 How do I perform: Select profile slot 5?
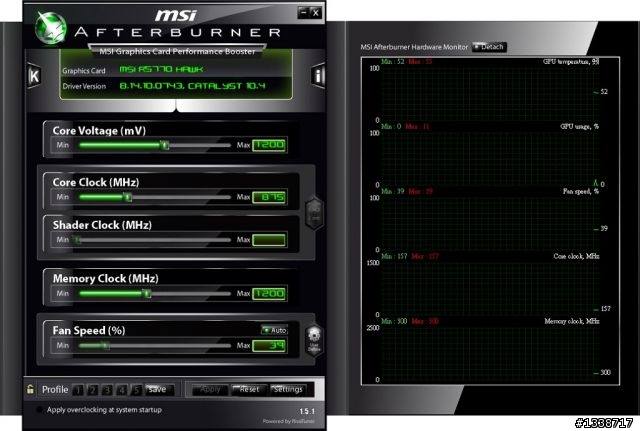coord(136,390)
